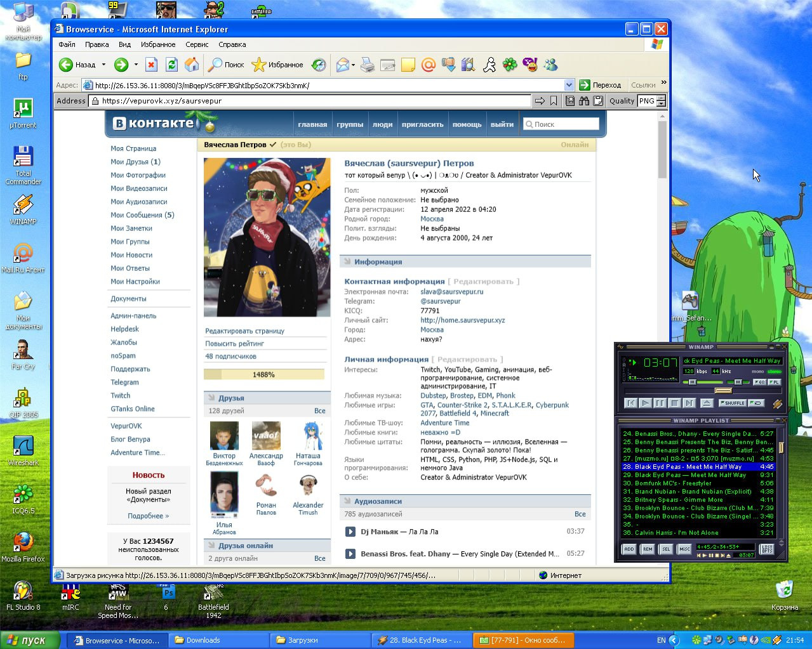Open the Справка menu

pyautogui.click(x=232, y=44)
